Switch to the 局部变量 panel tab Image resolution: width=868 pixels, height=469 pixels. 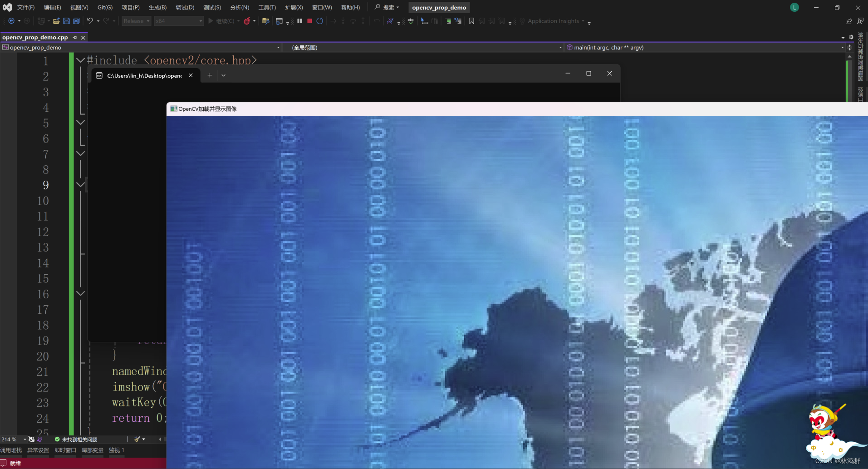93,450
